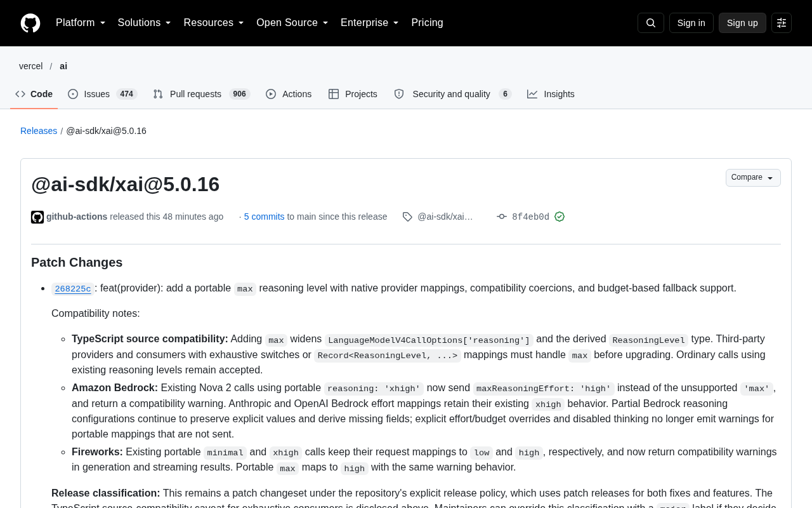Click the verified commit check badge
Viewport: 812px width, 508px height.
(560, 217)
